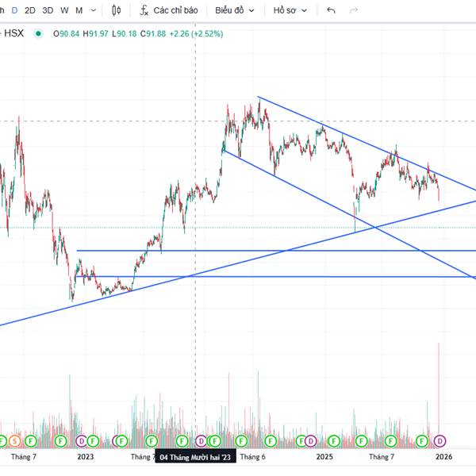
Task: Click the O90.84 open value
Action: [66, 33]
